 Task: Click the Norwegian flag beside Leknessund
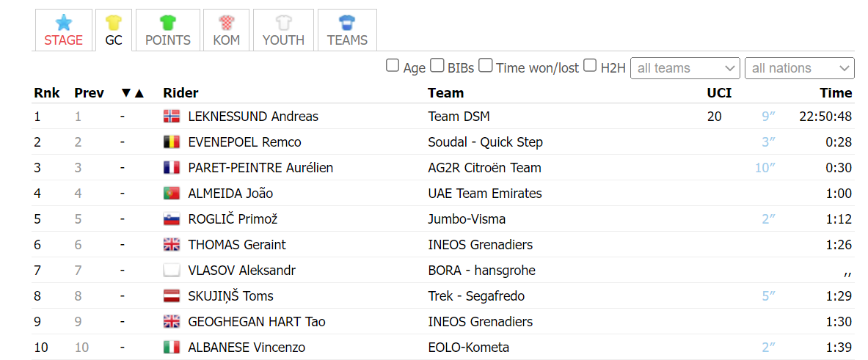coord(172,117)
